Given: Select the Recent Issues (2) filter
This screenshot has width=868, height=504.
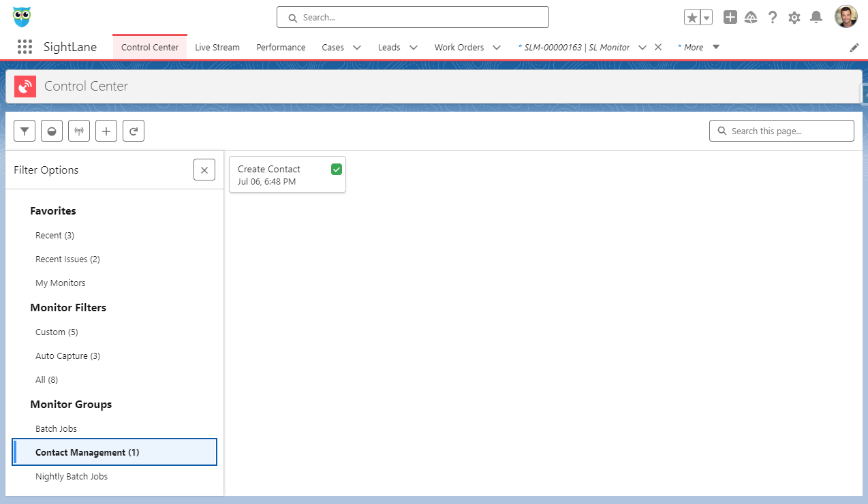Looking at the screenshot, I should (x=67, y=259).
